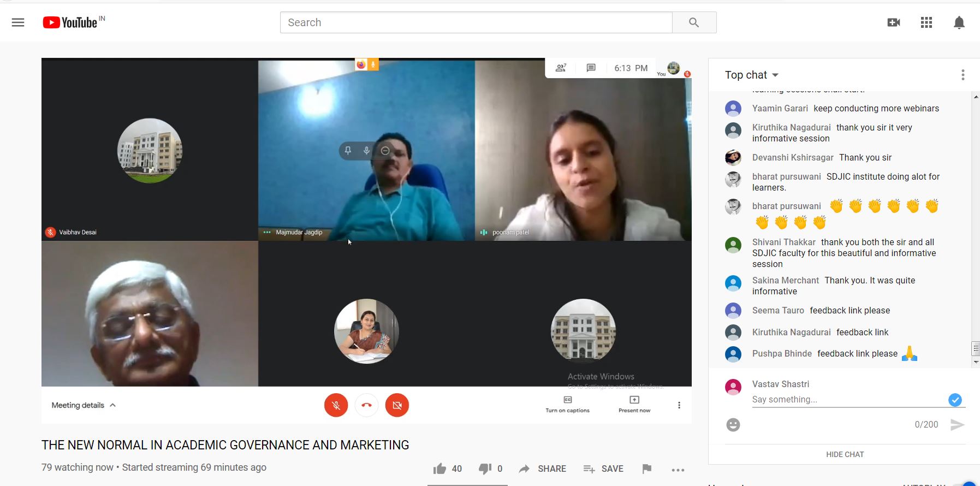980x486 pixels.
Task: Select poonam patel's video tile
Action: (583, 150)
